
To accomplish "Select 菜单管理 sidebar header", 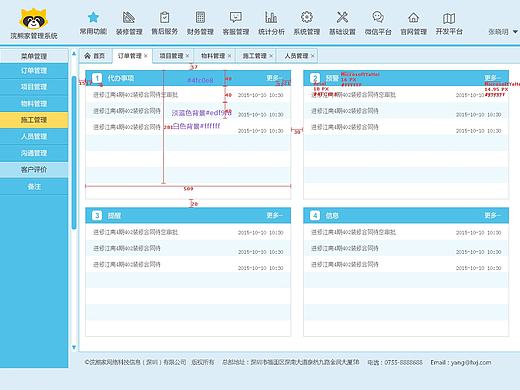I will coord(34,56).
